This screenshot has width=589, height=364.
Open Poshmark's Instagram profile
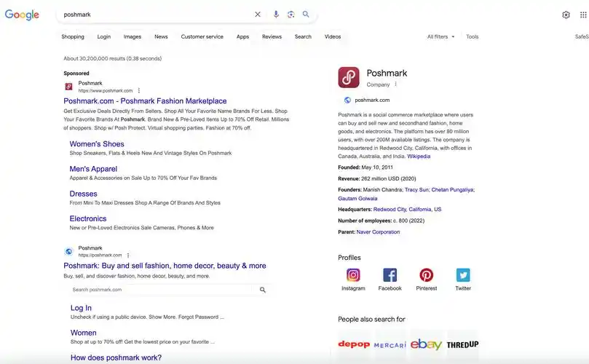[353, 275]
